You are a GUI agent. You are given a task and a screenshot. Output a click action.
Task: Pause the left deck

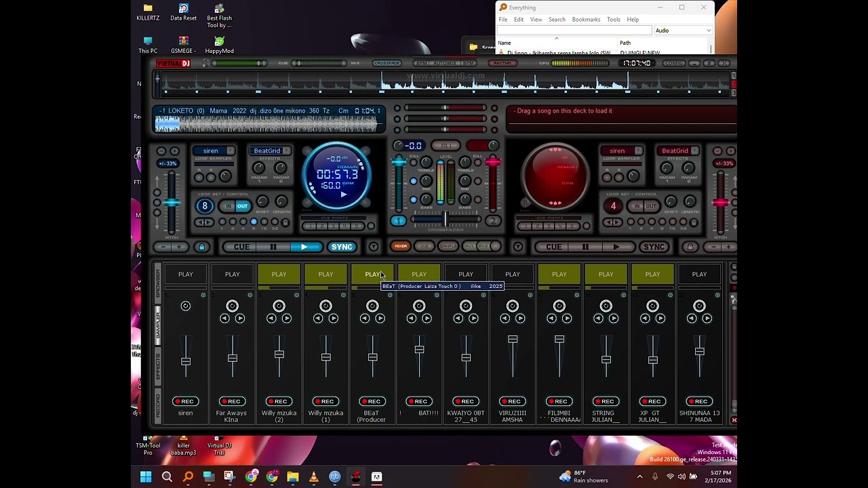pyautogui.click(x=273, y=247)
